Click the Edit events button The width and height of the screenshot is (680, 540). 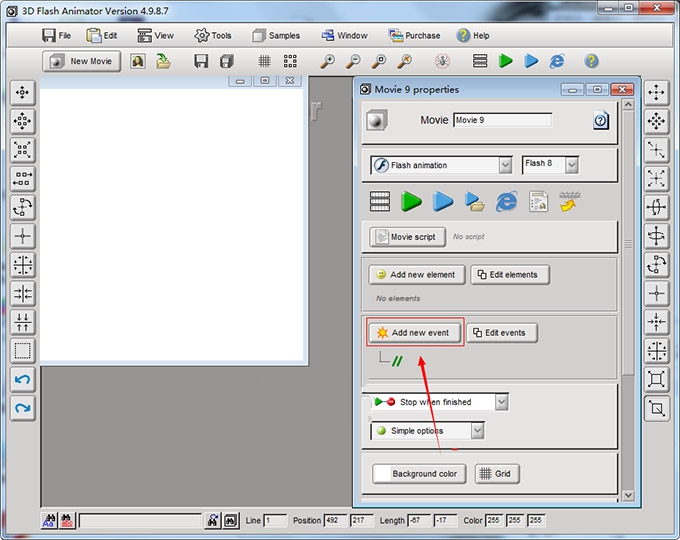pyautogui.click(x=502, y=333)
